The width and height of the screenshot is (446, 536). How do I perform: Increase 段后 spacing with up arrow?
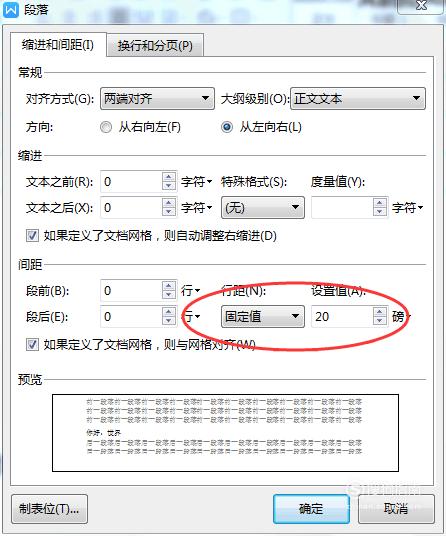[x=169, y=312]
